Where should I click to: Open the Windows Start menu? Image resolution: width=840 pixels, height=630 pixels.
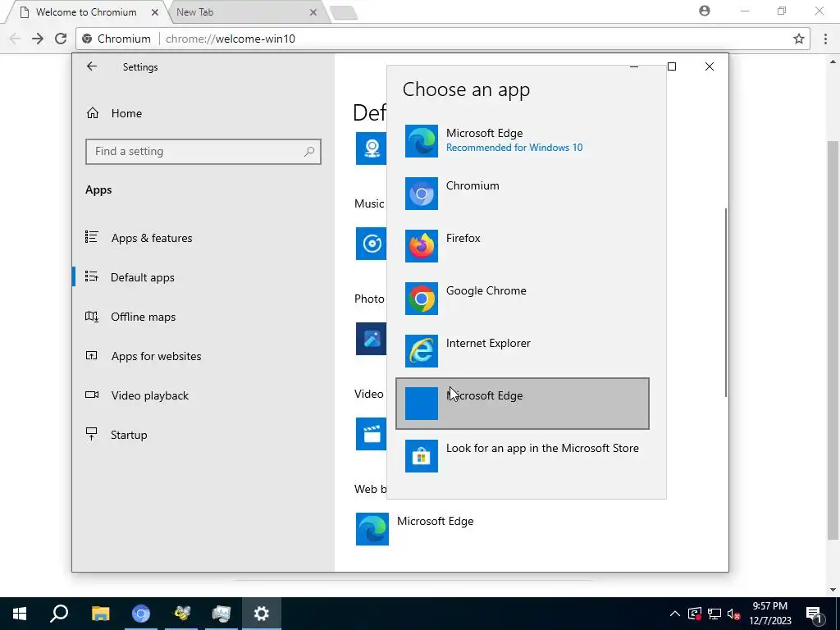[x=20, y=614]
